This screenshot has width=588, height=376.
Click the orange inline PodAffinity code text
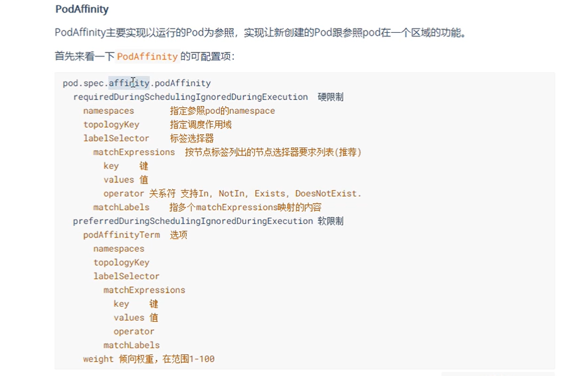pos(147,57)
